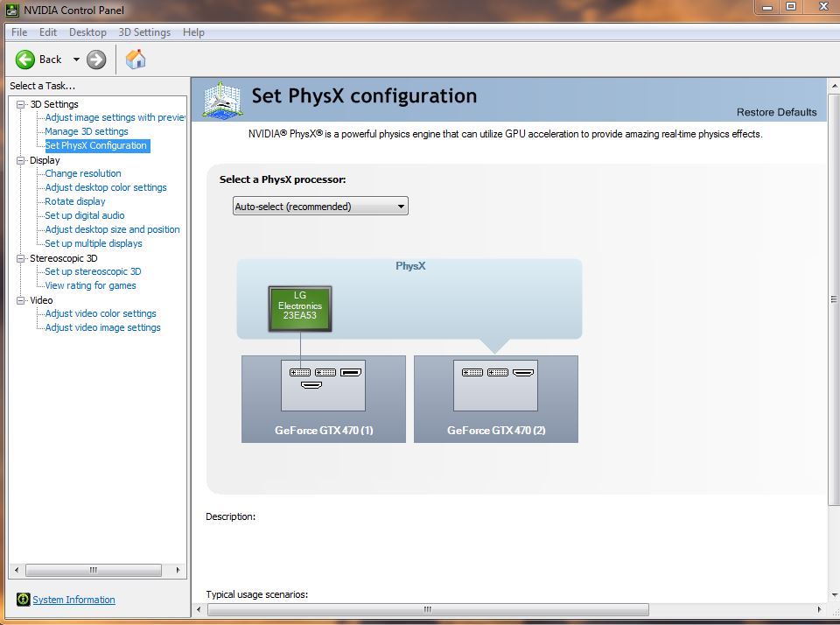This screenshot has width=840, height=625.
Task: Go to the Home page icon
Action: point(136,59)
